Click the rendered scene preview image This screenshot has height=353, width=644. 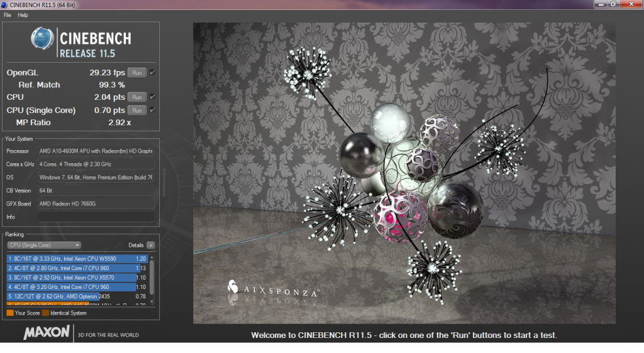[404, 173]
